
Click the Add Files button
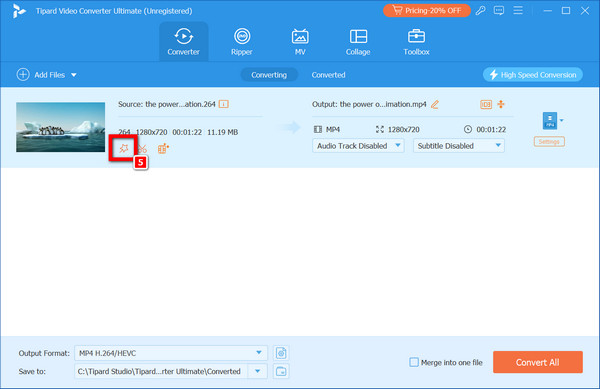point(41,75)
